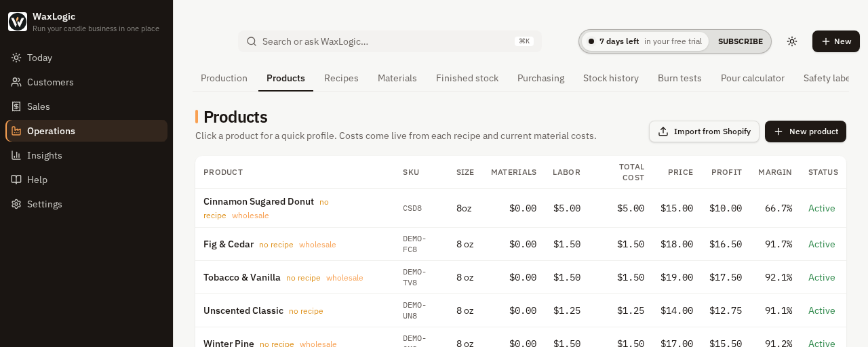868x347 pixels.
Task: Click SKU CSD8 cell
Action: pos(412,208)
